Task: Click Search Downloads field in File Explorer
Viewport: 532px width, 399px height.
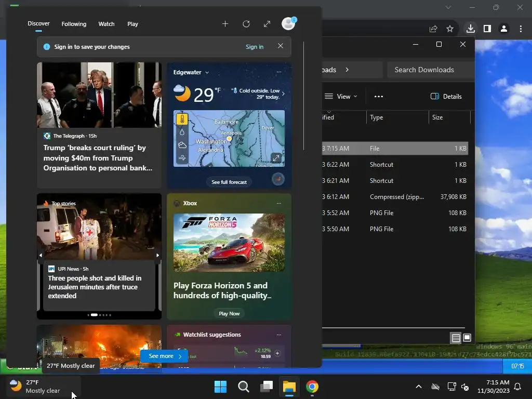Action: tap(431, 70)
